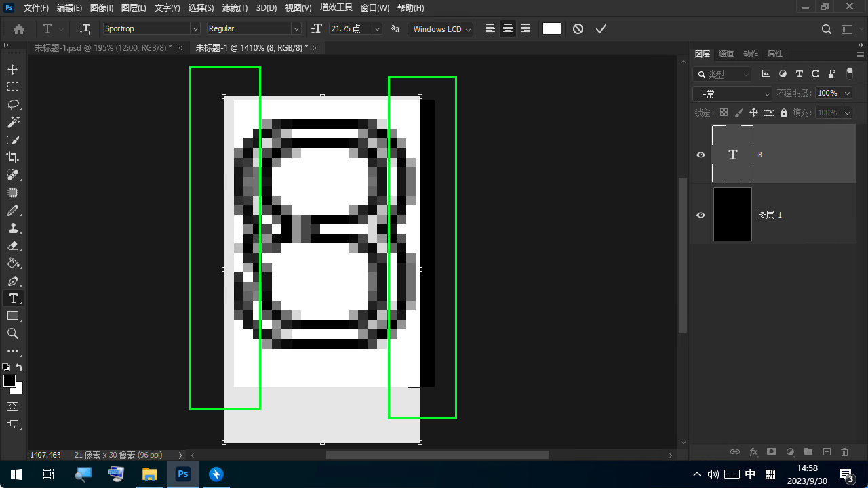The width and height of the screenshot is (868, 488).
Task: Hide the text layer 8
Action: pyautogui.click(x=701, y=155)
